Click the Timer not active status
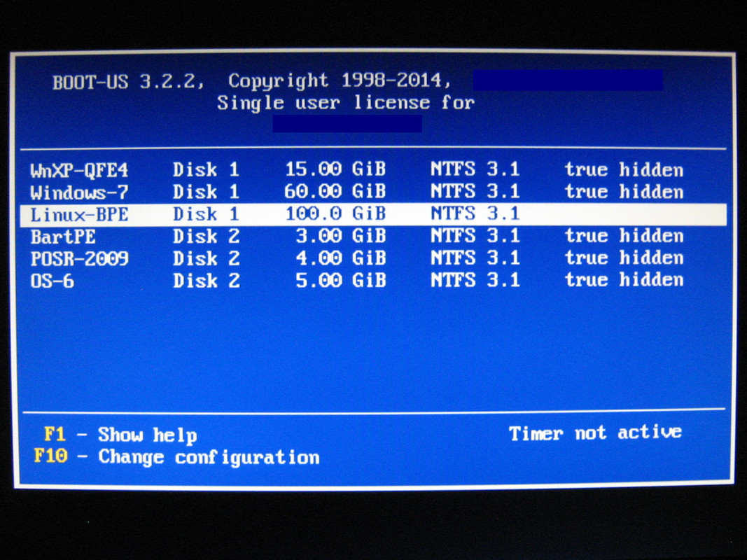The image size is (747, 560). 596,433
